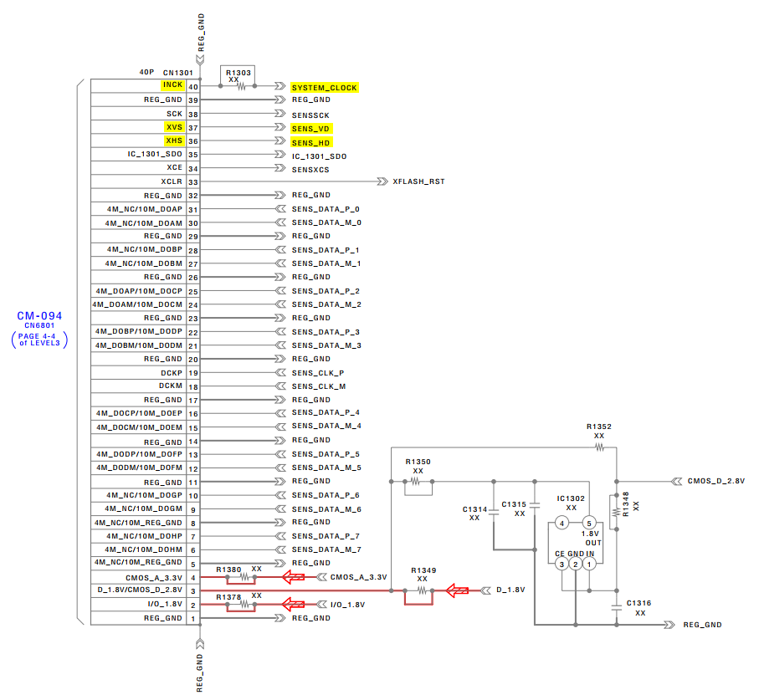The image size is (759, 700).
Task: Select the SENSSCK net label
Action: (310, 115)
